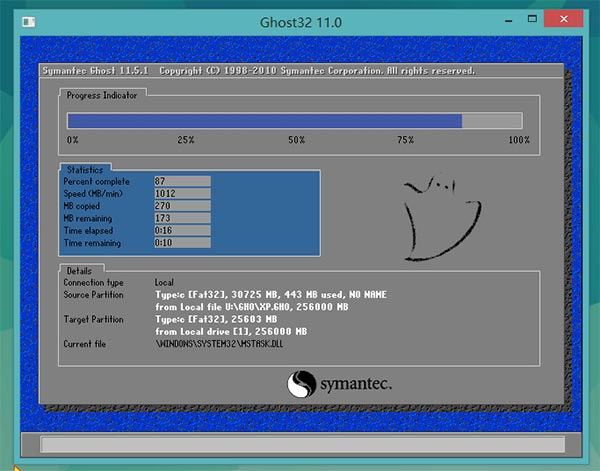Click the Time elapsed value 0:16
This screenshot has width=600, height=471.
(182, 230)
